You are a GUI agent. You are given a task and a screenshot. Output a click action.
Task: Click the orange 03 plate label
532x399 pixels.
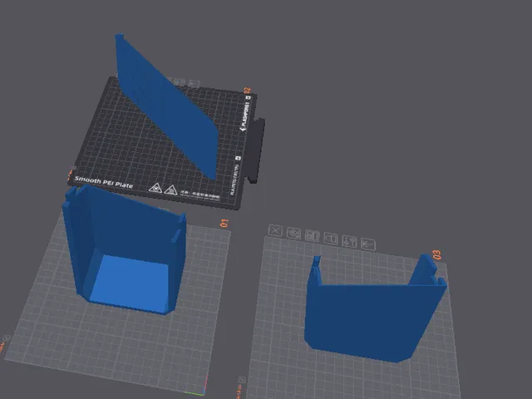click(x=436, y=255)
